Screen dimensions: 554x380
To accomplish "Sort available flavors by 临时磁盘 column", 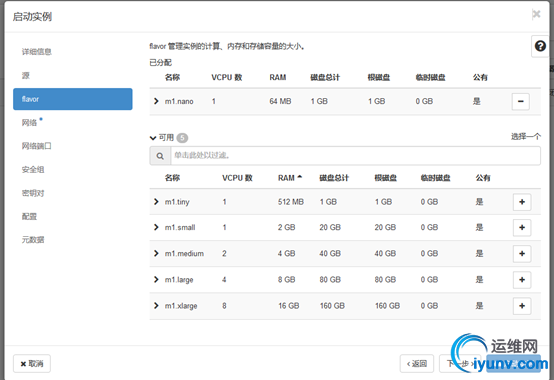I will [435, 178].
